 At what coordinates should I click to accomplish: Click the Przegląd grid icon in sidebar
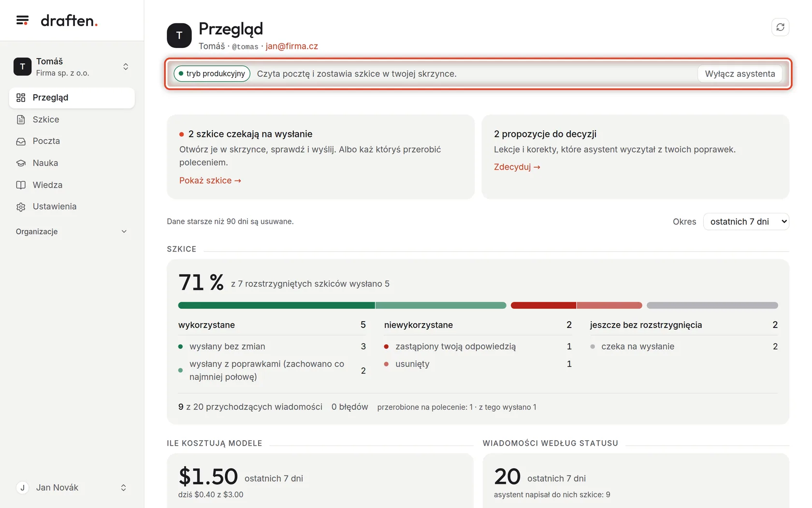click(x=21, y=98)
